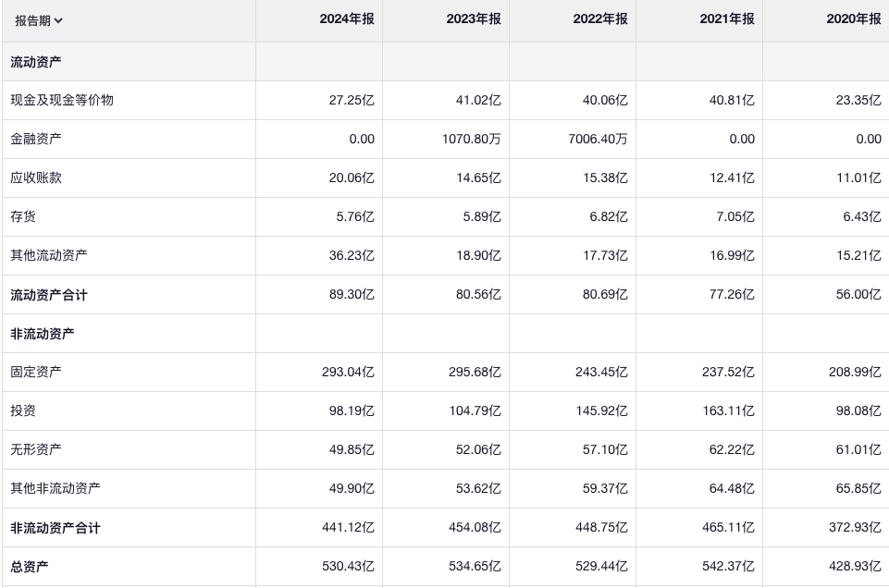Screen dimensions: 889x588
Task: Click the 2024年报 column header
Action: 347,19
